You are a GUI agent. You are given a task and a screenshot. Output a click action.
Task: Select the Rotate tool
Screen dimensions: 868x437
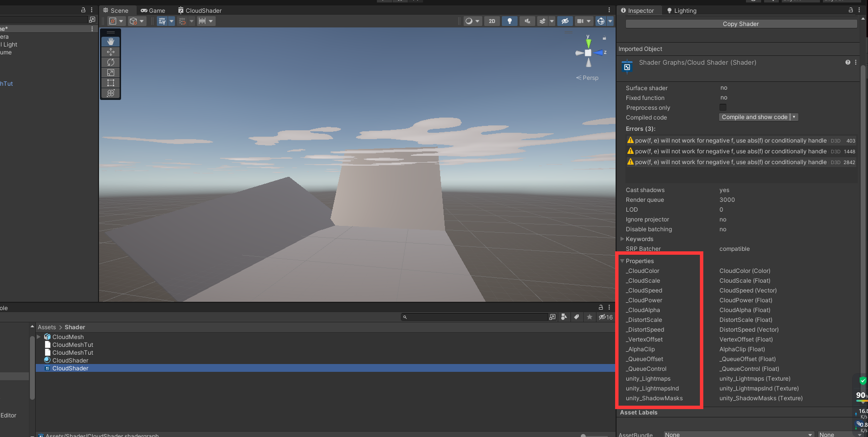click(111, 62)
